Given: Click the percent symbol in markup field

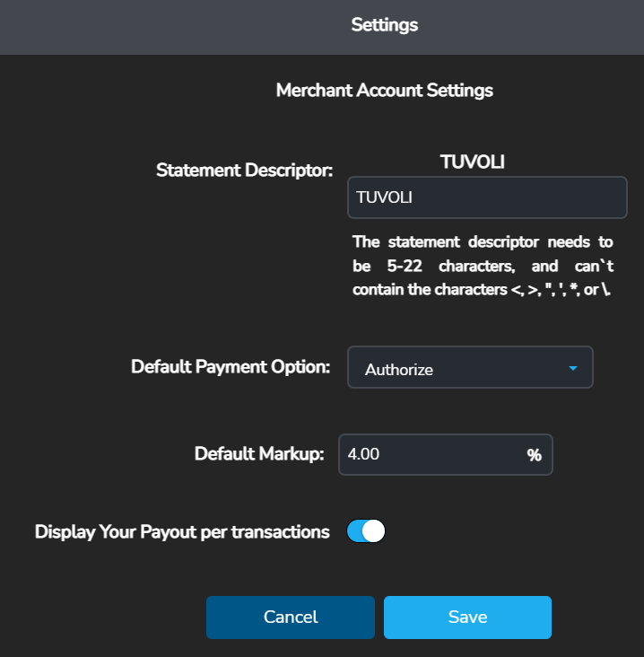Looking at the screenshot, I should [x=535, y=455].
